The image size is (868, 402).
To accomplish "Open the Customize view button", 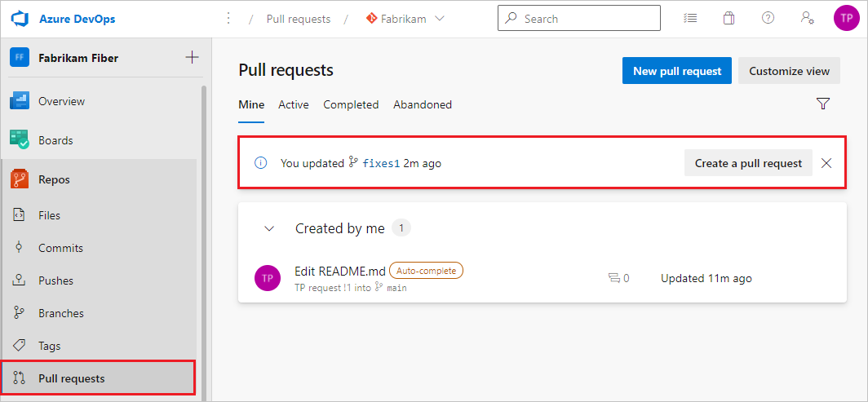I will pos(789,71).
